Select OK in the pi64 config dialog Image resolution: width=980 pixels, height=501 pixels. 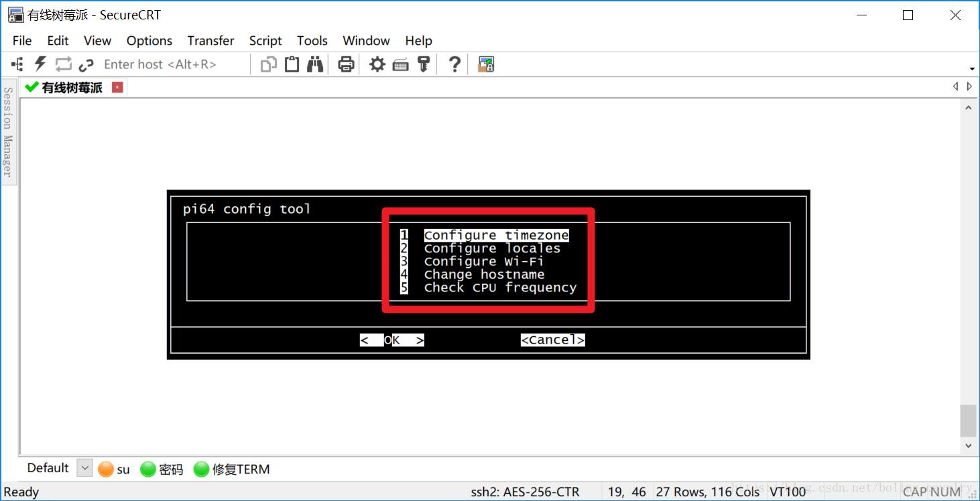tap(391, 340)
